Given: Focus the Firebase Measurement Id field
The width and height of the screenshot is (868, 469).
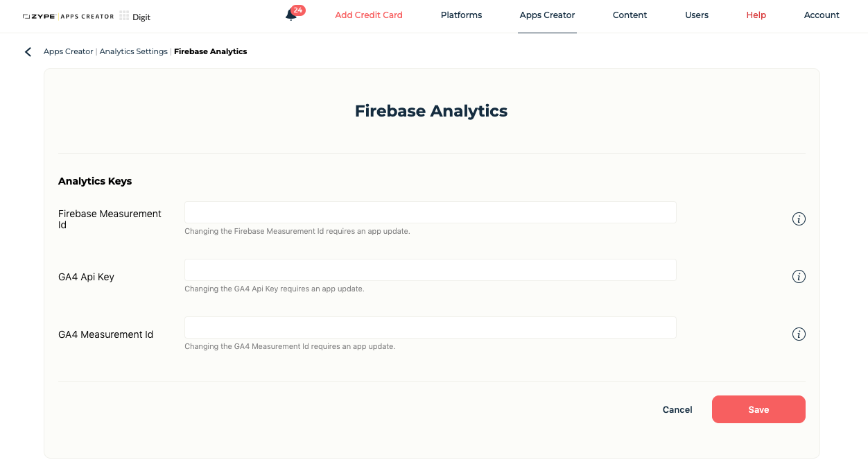Looking at the screenshot, I should point(430,212).
